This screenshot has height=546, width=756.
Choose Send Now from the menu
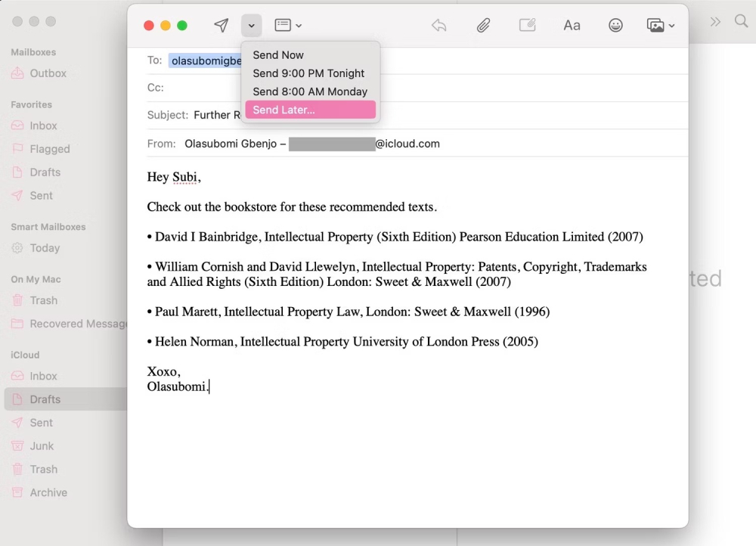[x=277, y=54]
